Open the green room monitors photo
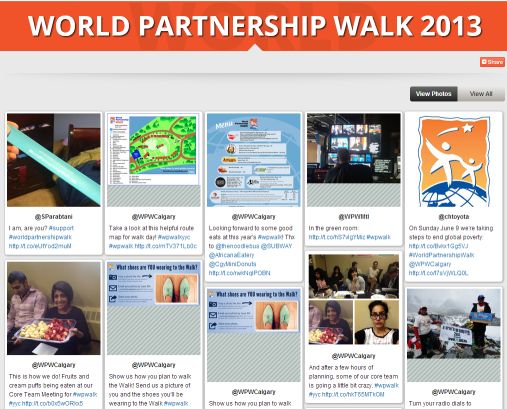 tap(354, 148)
